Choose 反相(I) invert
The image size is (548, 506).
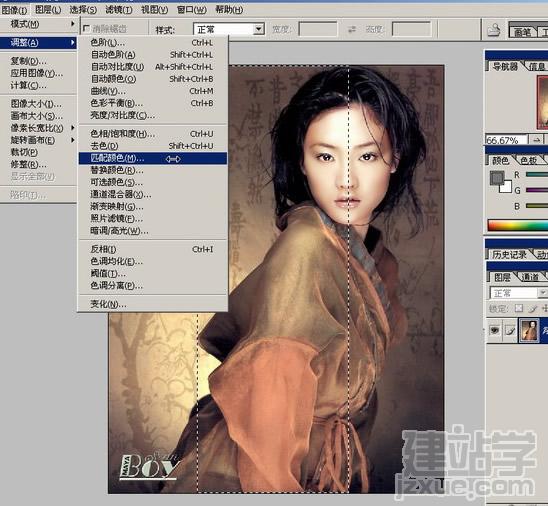153,249
